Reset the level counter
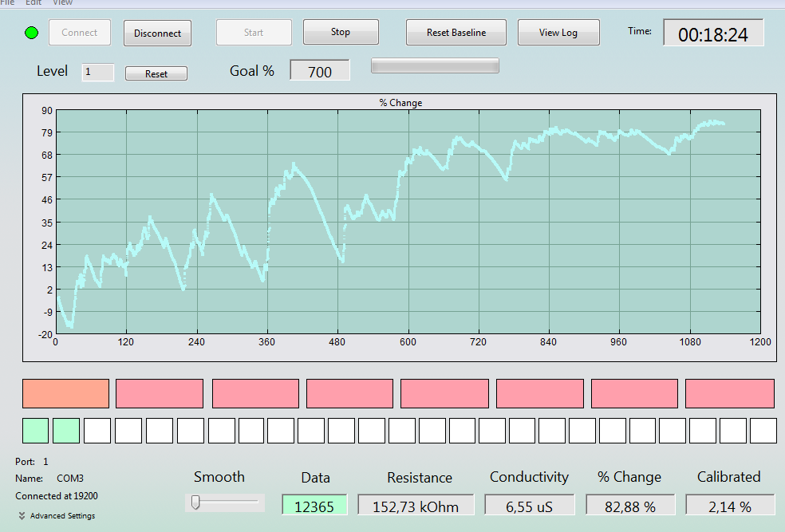The height and width of the screenshot is (532, 785). coord(156,73)
